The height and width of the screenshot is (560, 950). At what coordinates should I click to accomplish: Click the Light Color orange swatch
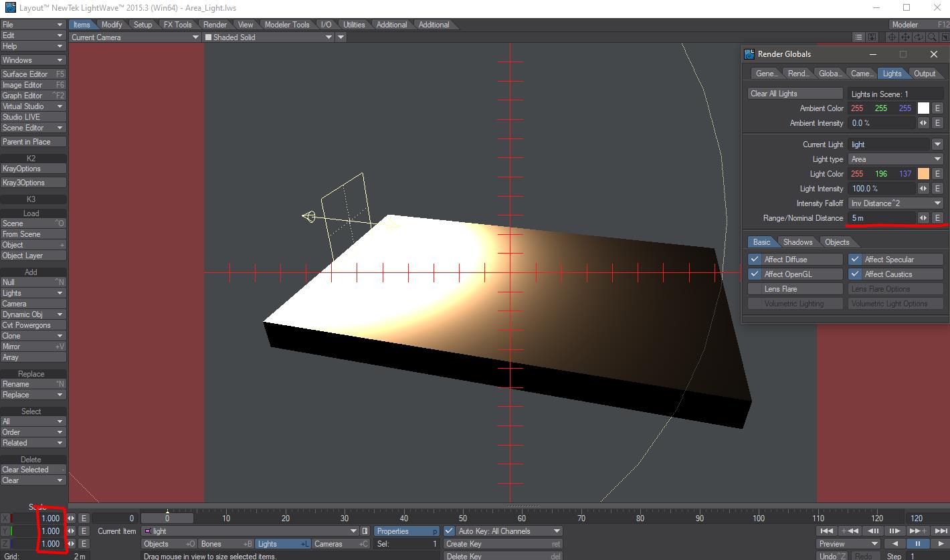coord(923,174)
